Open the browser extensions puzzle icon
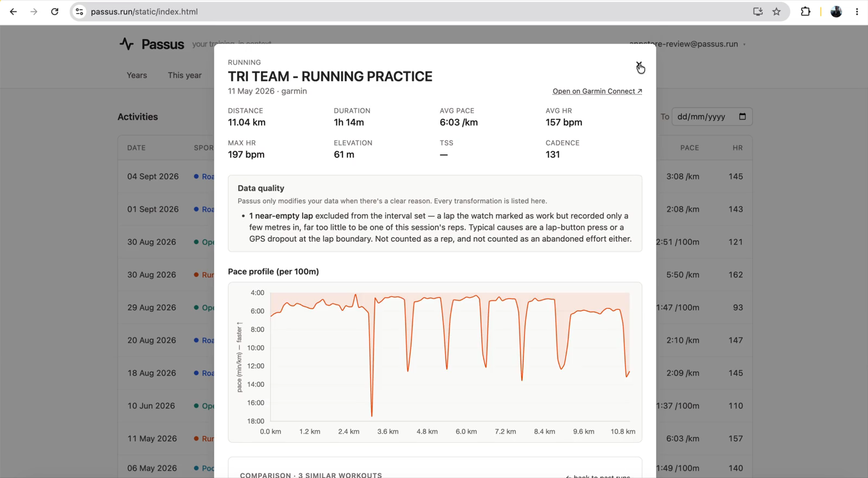 pos(806,11)
